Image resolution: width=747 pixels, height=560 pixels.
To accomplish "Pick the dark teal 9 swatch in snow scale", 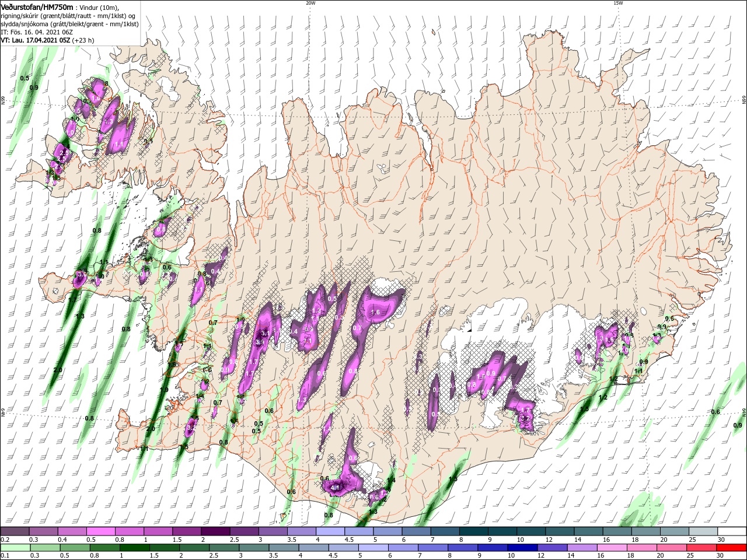I will (x=502, y=531).
